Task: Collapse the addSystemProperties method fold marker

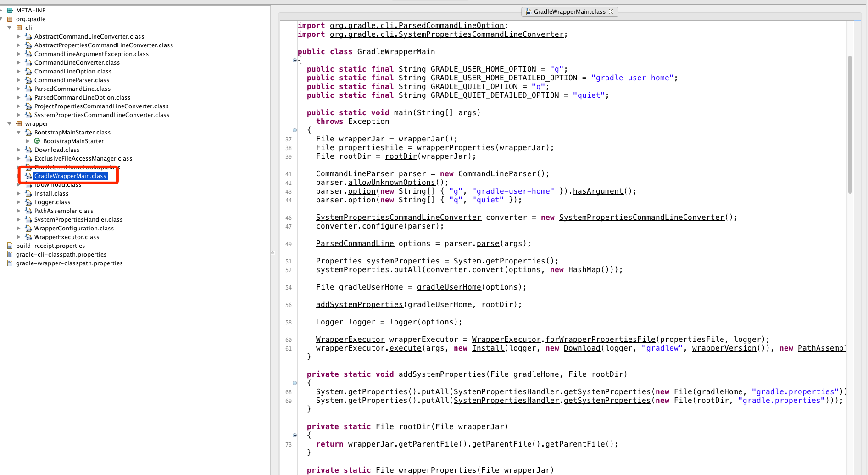Action: tap(295, 383)
